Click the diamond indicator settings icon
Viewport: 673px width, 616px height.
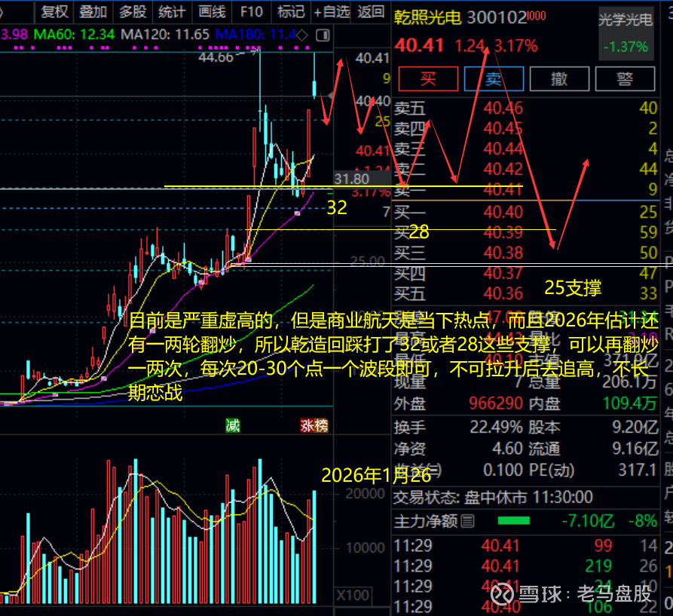pos(302,35)
